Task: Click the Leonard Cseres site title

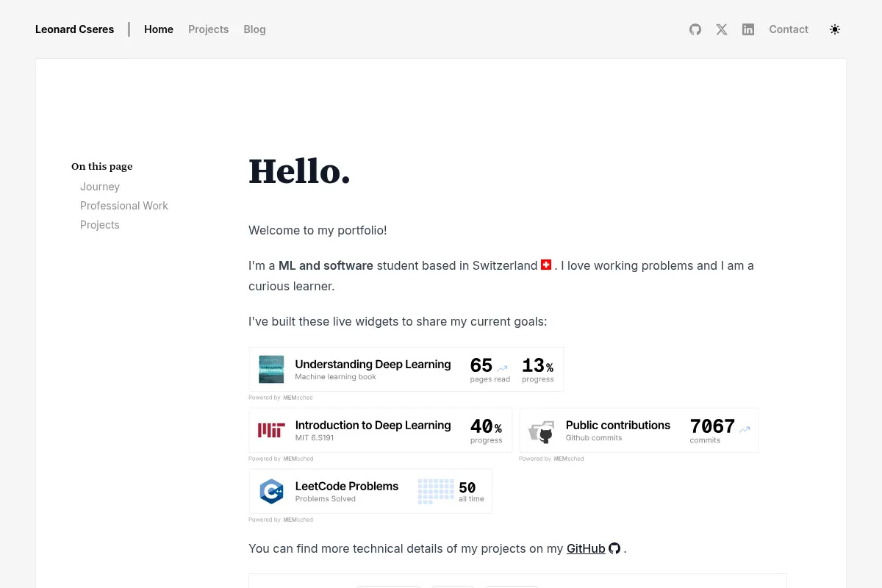Action: coord(75,29)
